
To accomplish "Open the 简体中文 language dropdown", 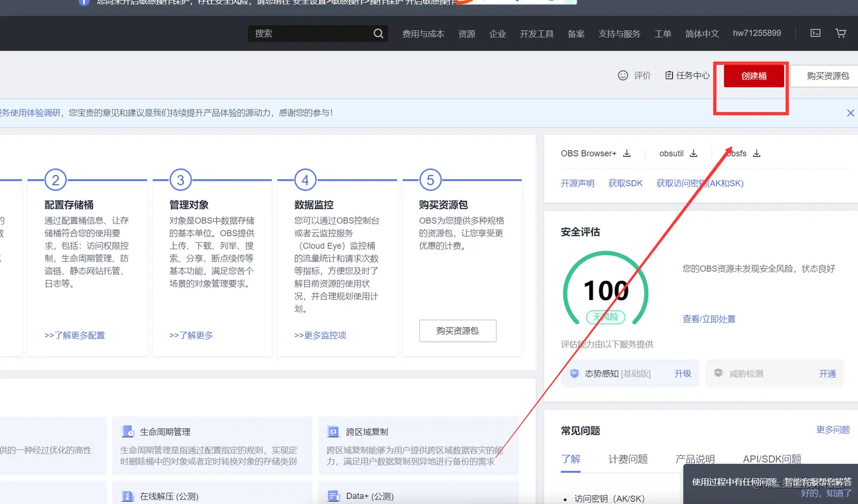I will 702,34.
